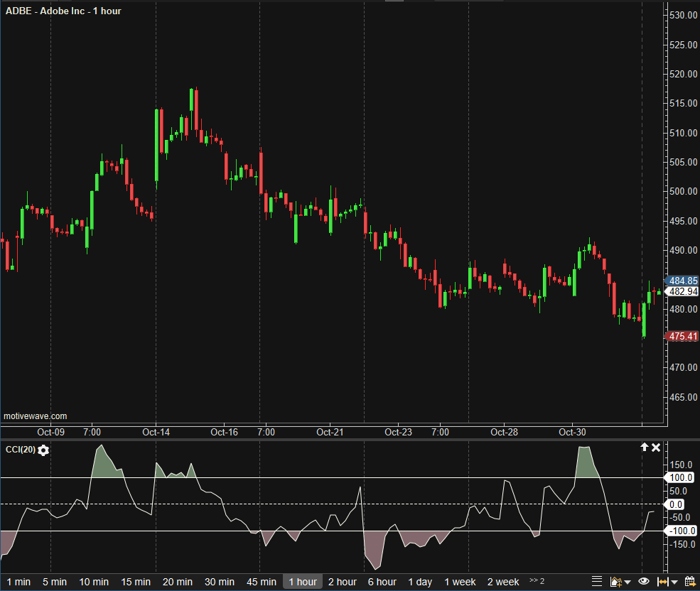The height and width of the screenshot is (591, 700).
Task: Click the add study chart icon
Action: [x=615, y=582]
